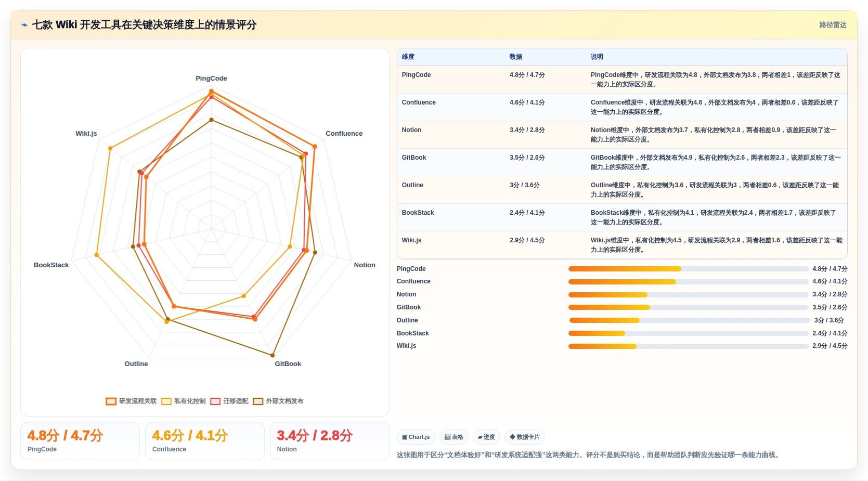Screen dimensions: 868x481
Task: Select the 数据卡片 chip
Action: pos(525,437)
